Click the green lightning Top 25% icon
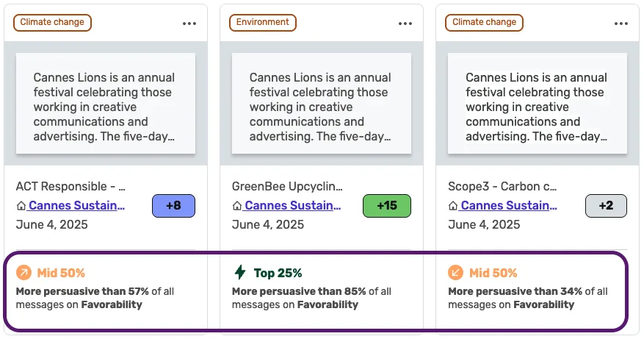This screenshot has height=339, width=644. [240, 272]
